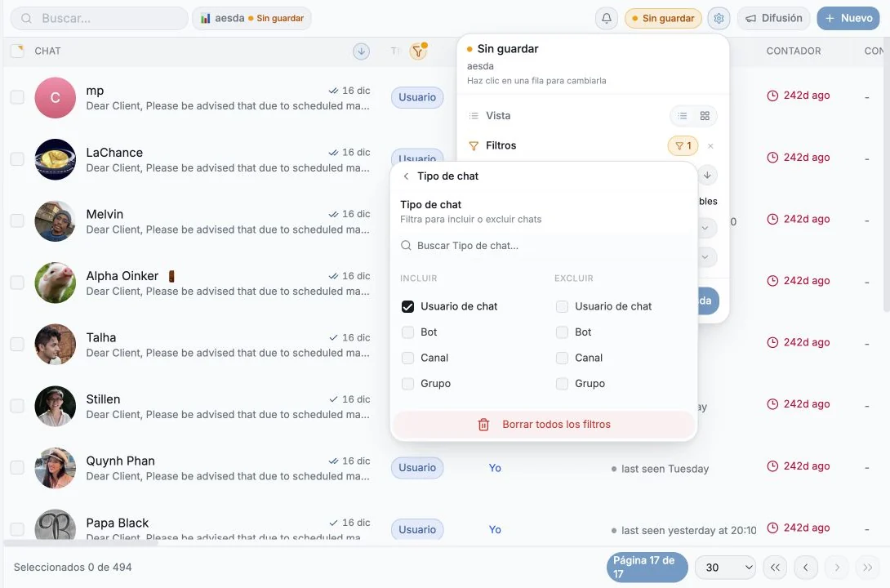Image resolution: width=890 pixels, height=588 pixels.
Task: Open the Talha chat name
Action: (101, 338)
